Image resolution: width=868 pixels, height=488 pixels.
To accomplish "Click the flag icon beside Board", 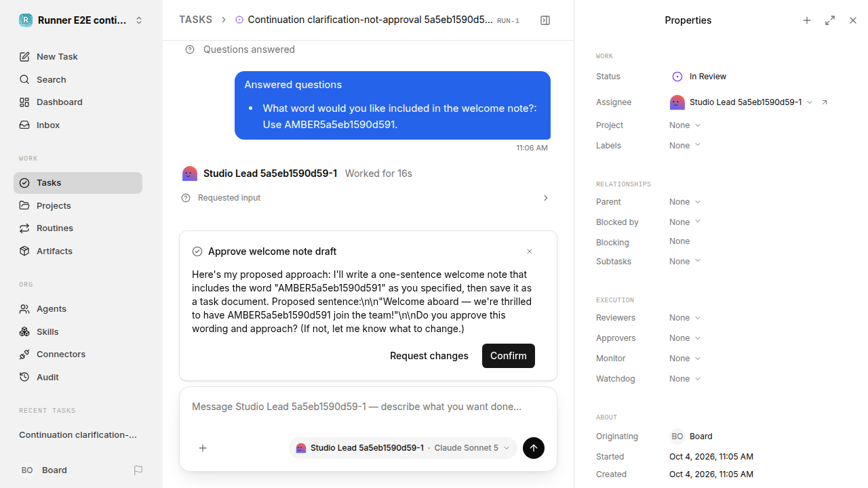I will coord(138,470).
